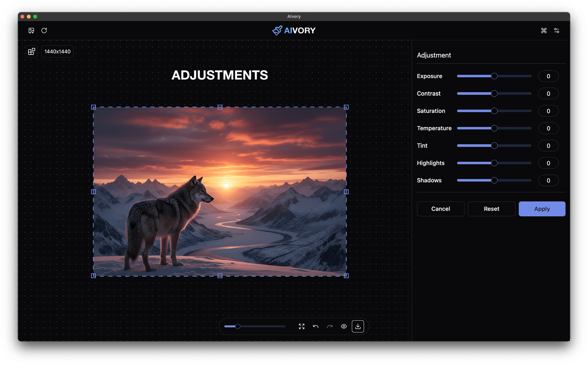Click the download icon in the bottom toolbar

click(x=358, y=326)
